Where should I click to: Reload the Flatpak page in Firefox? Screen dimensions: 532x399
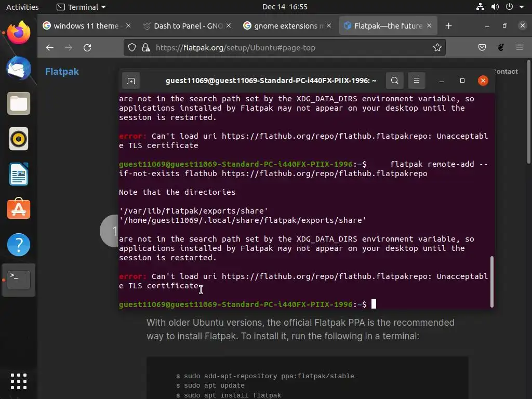click(87, 47)
